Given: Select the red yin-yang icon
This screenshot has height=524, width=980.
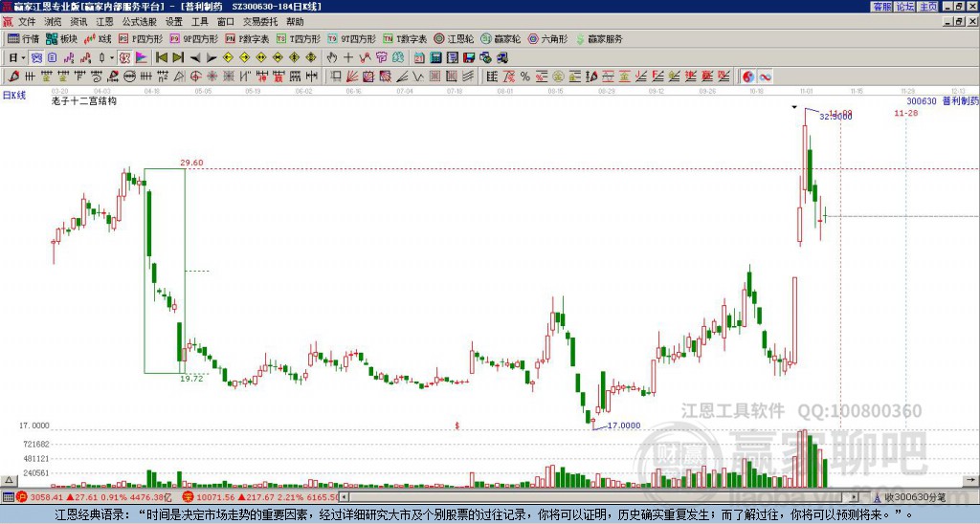Looking at the screenshot, I should point(748,76).
